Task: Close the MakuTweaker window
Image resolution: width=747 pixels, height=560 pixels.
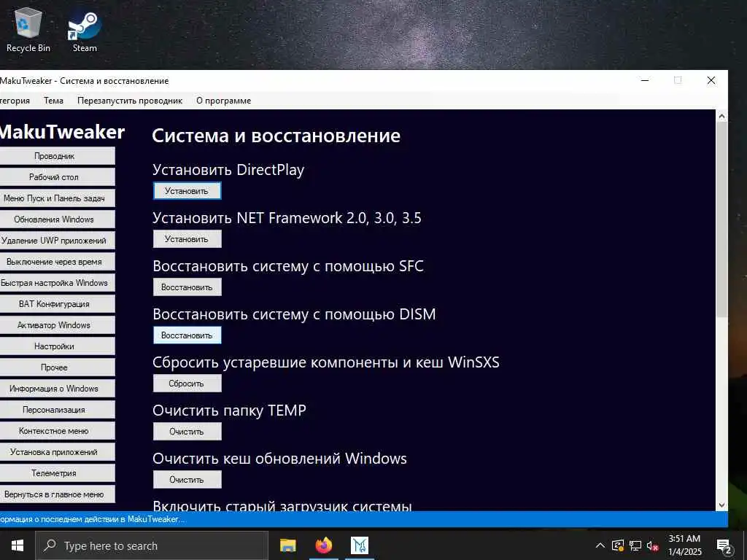Action: pyautogui.click(x=711, y=80)
